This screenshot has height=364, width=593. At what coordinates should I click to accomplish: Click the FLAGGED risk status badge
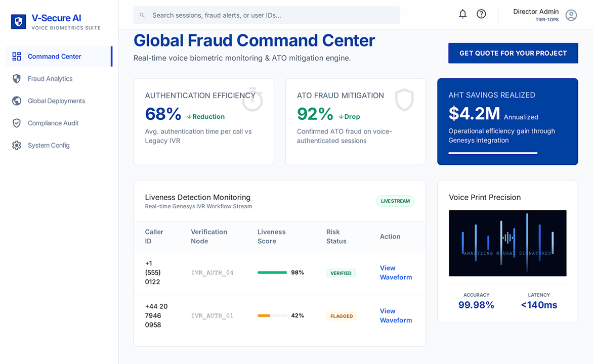click(x=342, y=316)
